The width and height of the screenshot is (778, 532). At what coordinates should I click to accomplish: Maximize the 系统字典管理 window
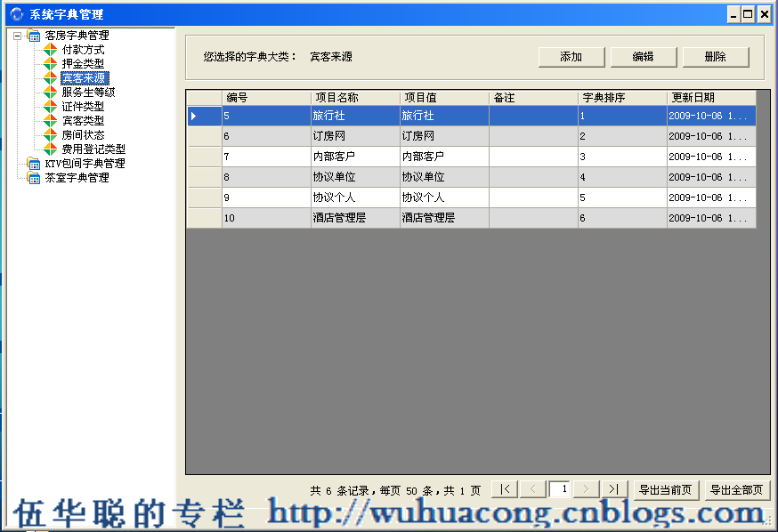click(749, 14)
